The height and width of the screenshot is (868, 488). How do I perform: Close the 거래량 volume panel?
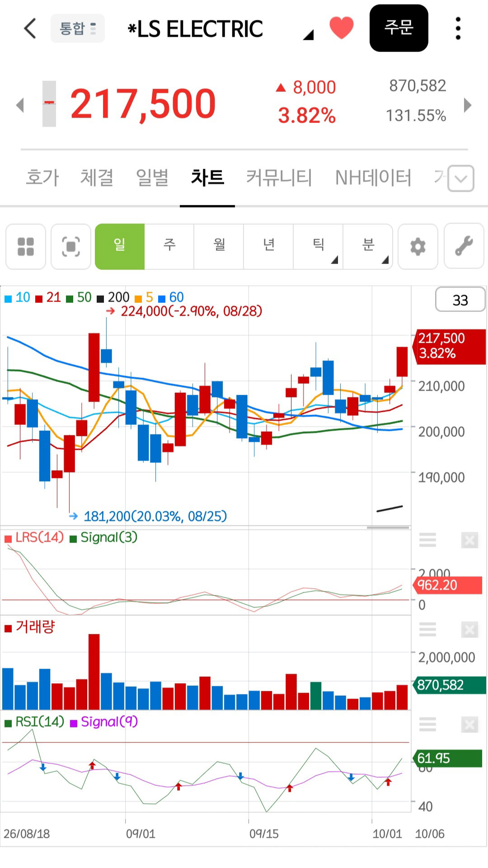[x=469, y=629]
